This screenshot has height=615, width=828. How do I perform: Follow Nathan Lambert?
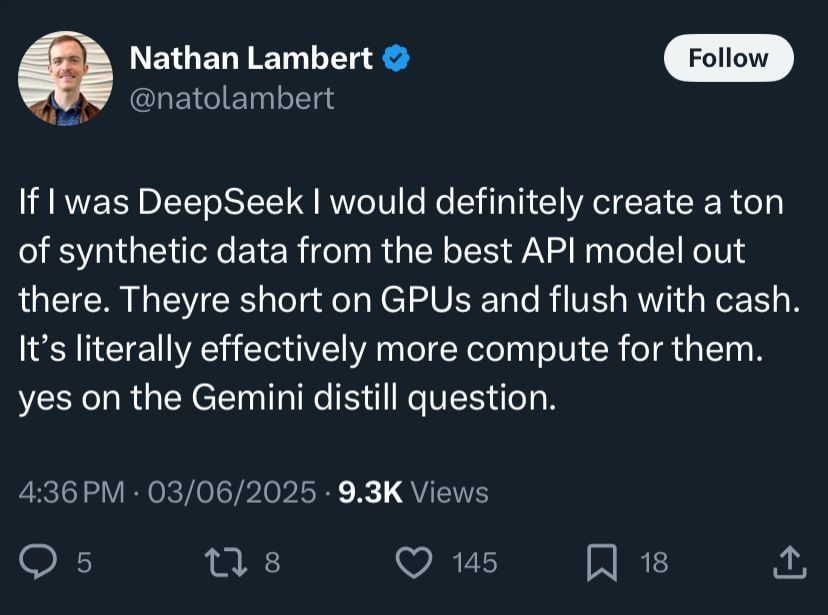[727, 57]
